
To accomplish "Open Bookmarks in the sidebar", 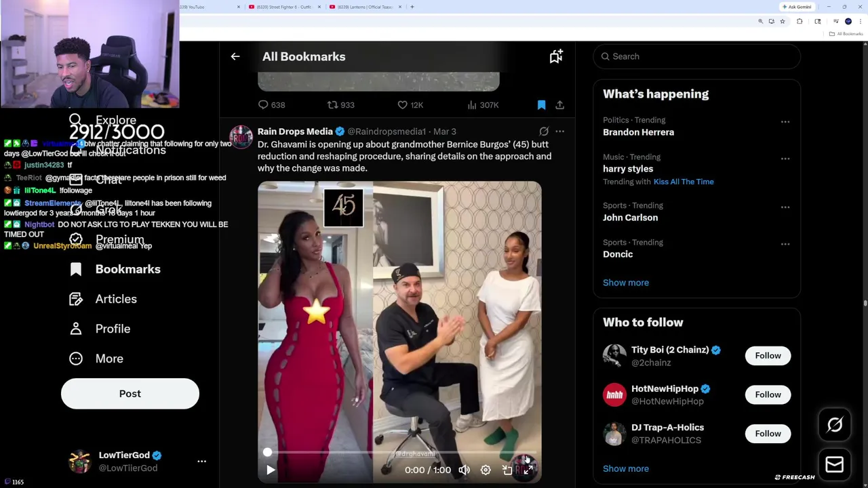I will click(x=115, y=269).
